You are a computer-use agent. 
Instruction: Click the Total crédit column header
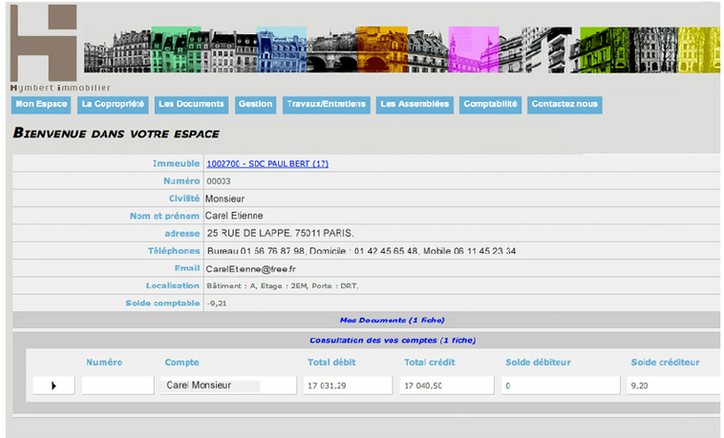429,362
